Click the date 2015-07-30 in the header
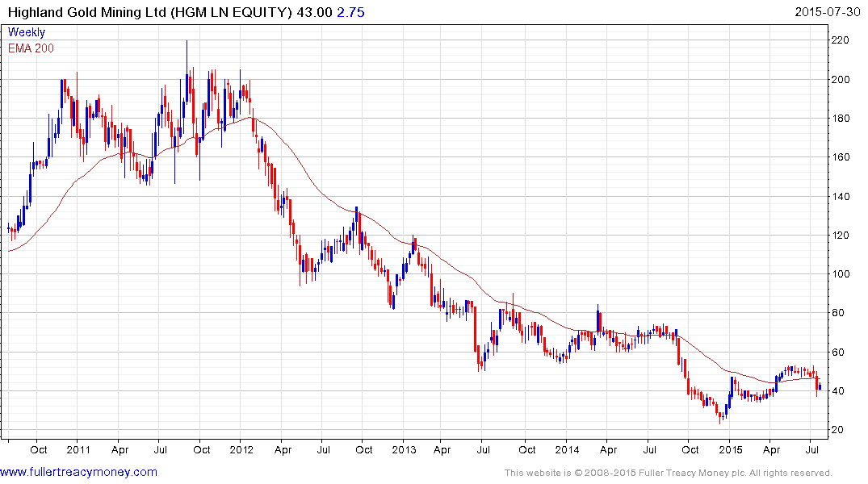This screenshot has height=484, width=868. (x=827, y=11)
